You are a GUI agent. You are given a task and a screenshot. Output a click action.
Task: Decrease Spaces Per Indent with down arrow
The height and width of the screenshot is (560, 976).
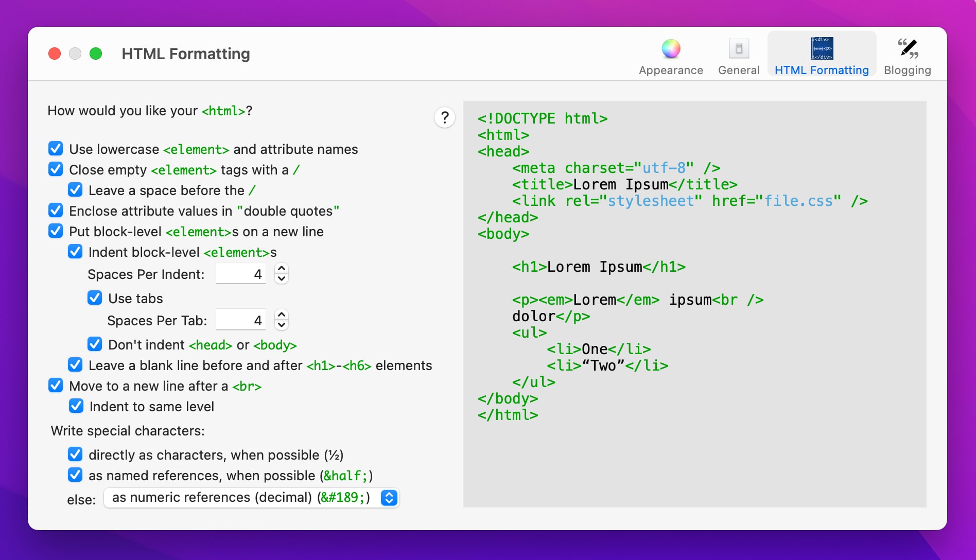click(282, 279)
